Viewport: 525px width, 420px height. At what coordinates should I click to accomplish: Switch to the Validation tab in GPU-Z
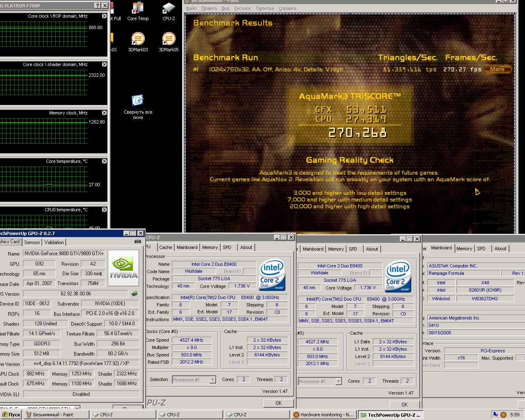pyautogui.click(x=54, y=242)
